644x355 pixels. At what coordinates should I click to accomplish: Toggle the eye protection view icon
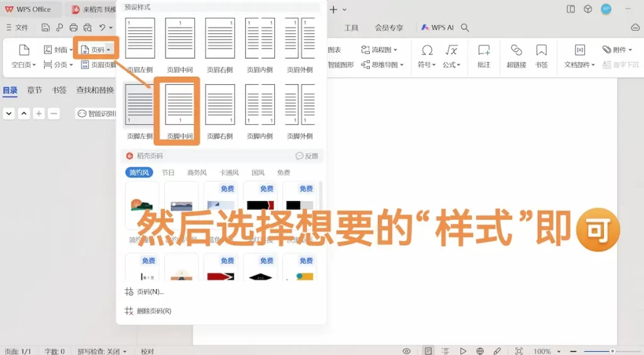407,351
